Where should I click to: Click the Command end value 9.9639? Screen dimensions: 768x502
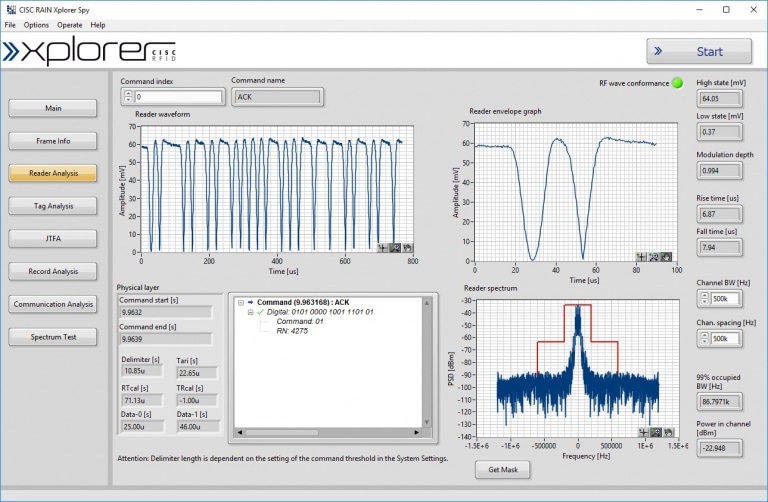click(x=166, y=339)
